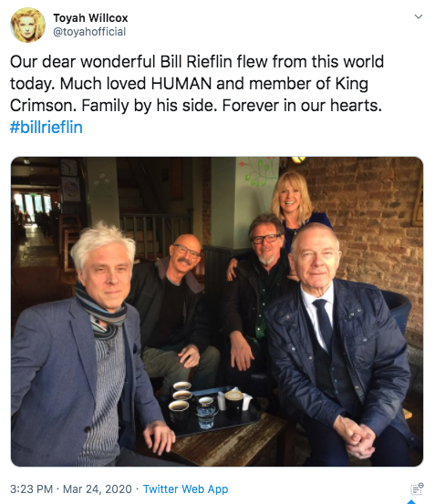Click the tweet text mentioning King Crimson

point(197,84)
